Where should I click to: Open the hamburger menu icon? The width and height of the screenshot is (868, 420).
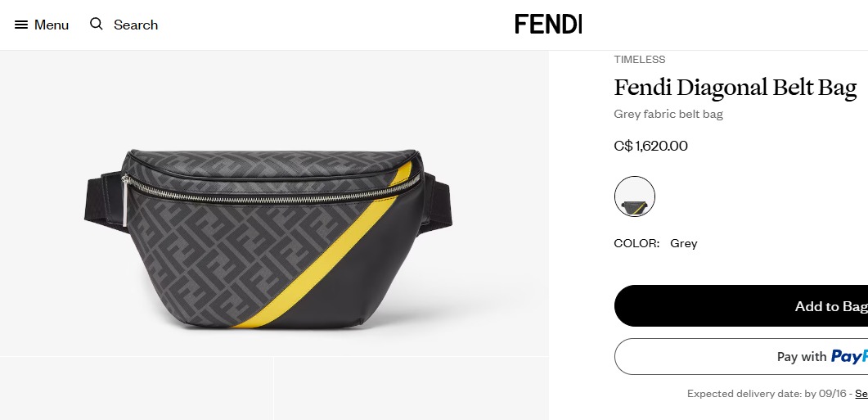click(21, 25)
